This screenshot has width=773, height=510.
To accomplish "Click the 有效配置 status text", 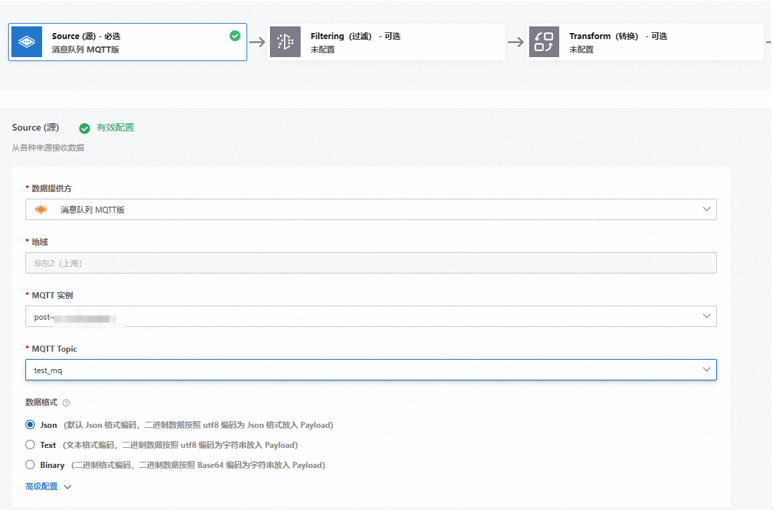I will [115, 128].
